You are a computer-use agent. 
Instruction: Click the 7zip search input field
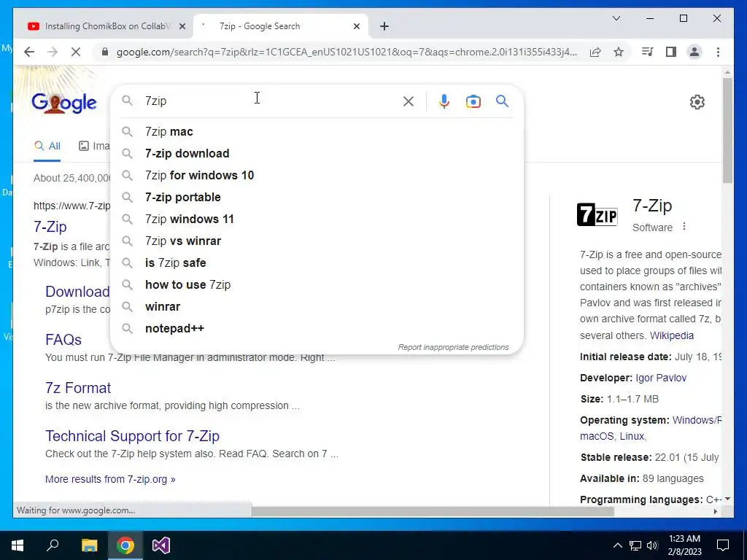[x=269, y=101]
